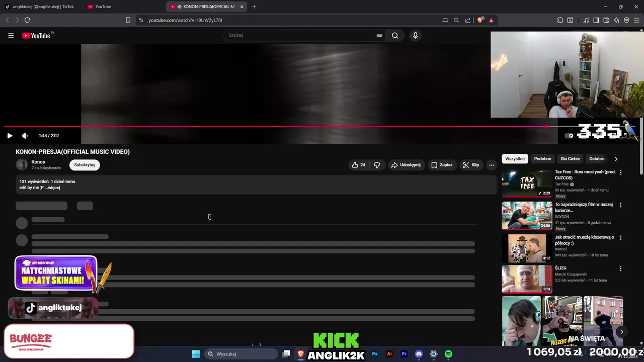644x362 pixels.
Task: Subscribe to Konon with Subskrybuj
Action: click(x=85, y=165)
